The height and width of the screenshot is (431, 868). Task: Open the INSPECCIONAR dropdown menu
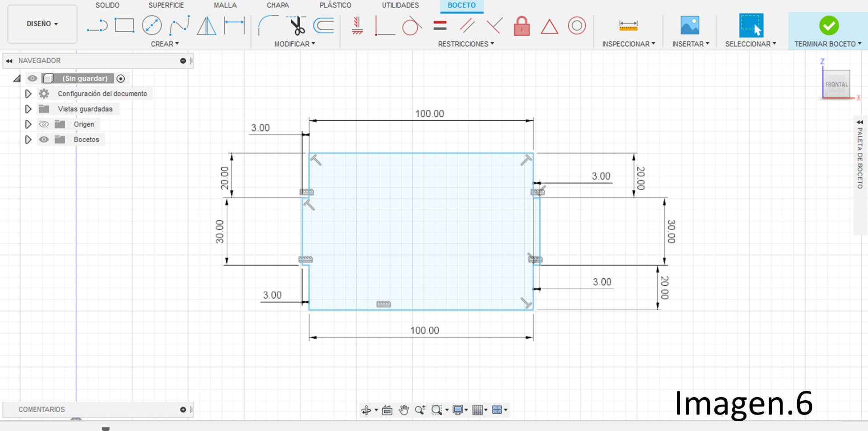(x=629, y=44)
